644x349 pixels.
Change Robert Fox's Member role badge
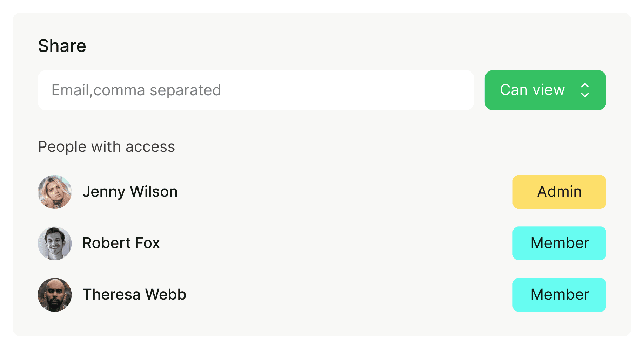tap(559, 244)
